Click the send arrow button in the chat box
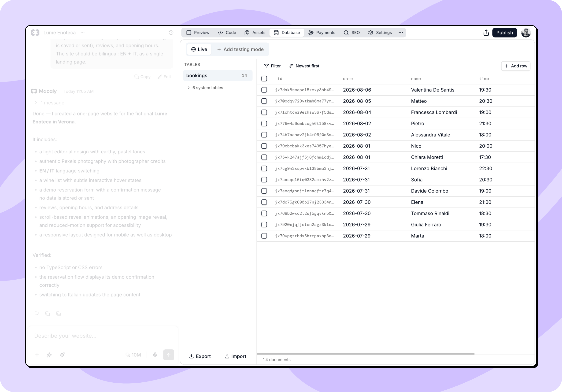 pyautogui.click(x=169, y=355)
